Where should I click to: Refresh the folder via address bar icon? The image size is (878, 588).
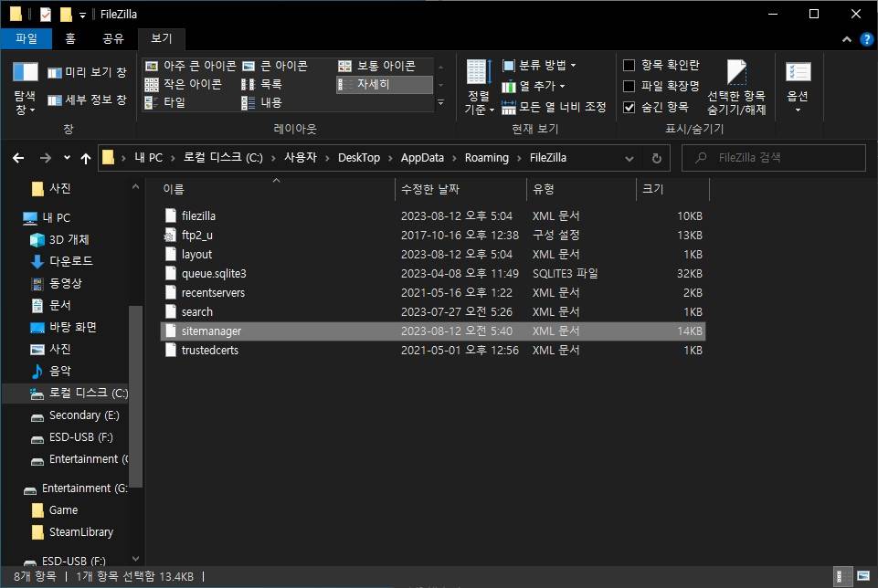656,158
